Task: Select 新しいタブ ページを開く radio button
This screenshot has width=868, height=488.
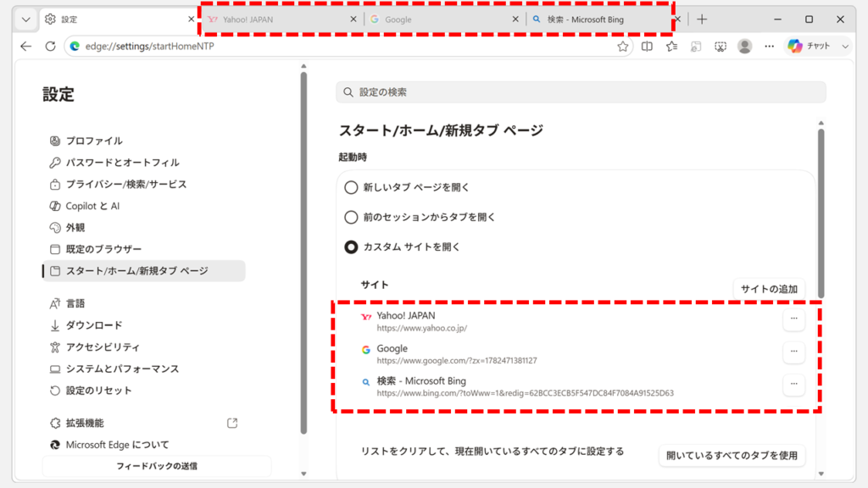Action: pyautogui.click(x=351, y=187)
